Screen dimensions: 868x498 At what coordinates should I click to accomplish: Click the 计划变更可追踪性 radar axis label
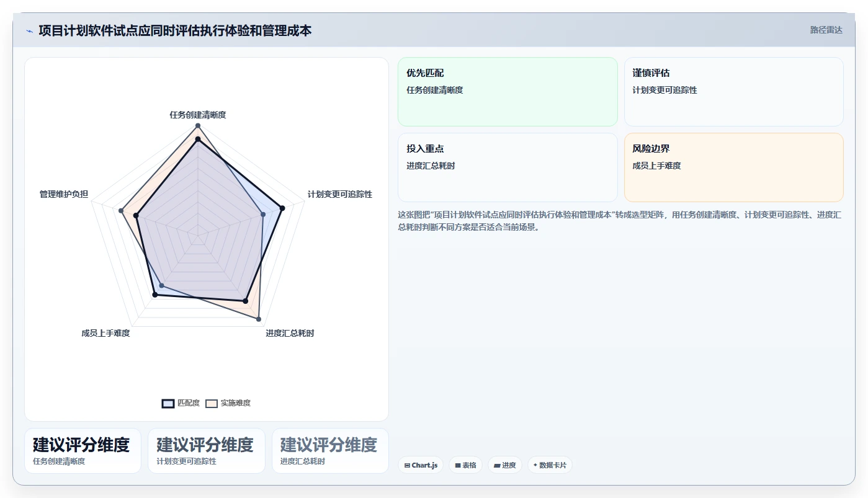coord(340,194)
